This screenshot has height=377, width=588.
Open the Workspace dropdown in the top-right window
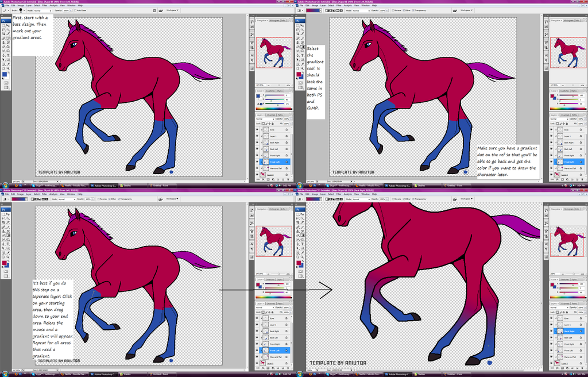click(466, 10)
